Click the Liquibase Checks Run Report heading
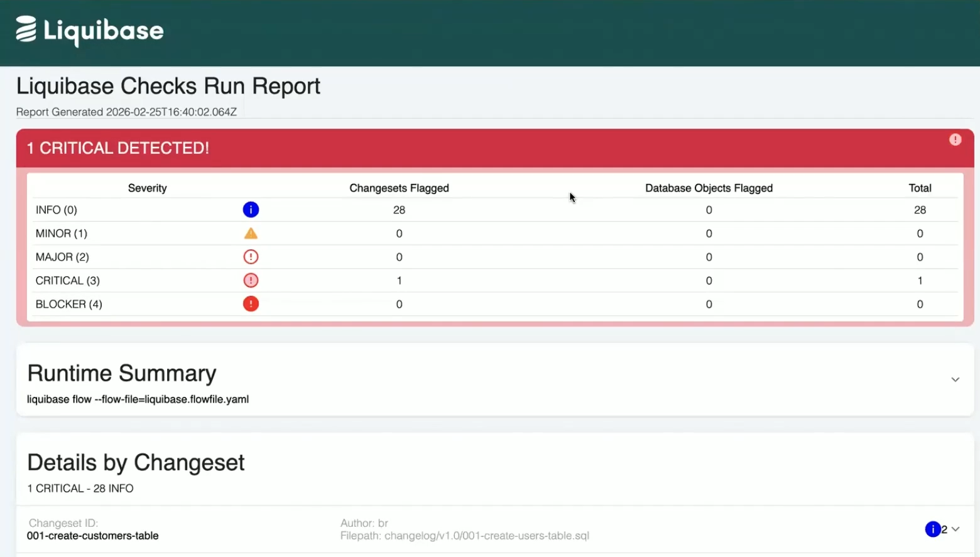980x557 pixels. [168, 86]
